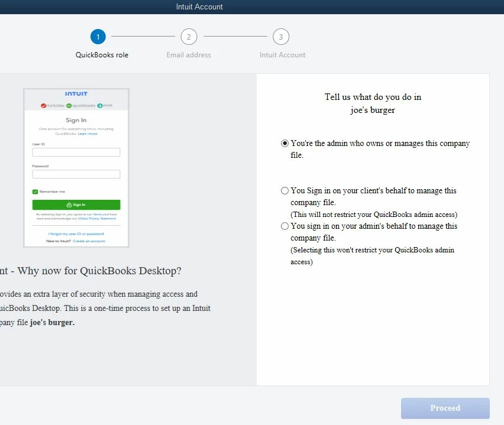Click the Intuit sign-in preview thumbnail
Viewport: 504px width, 425px height.
(x=76, y=168)
